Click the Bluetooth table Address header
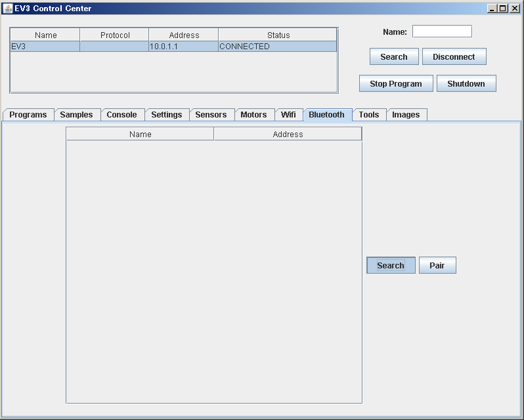This screenshot has height=420, width=524. pos(288,135)
